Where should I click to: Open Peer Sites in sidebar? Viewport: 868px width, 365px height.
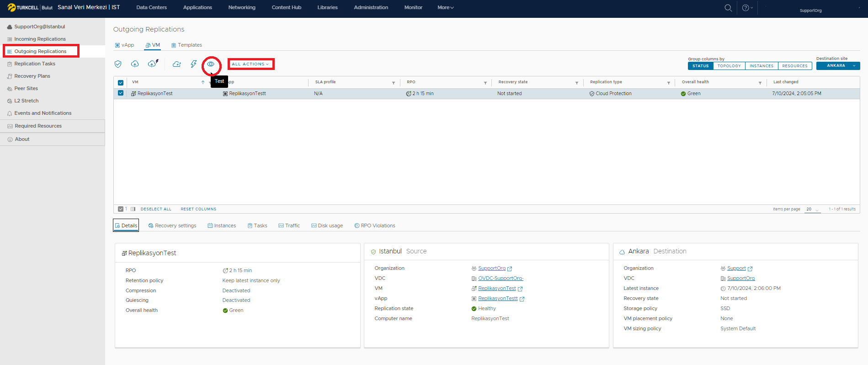click(26, 88)
